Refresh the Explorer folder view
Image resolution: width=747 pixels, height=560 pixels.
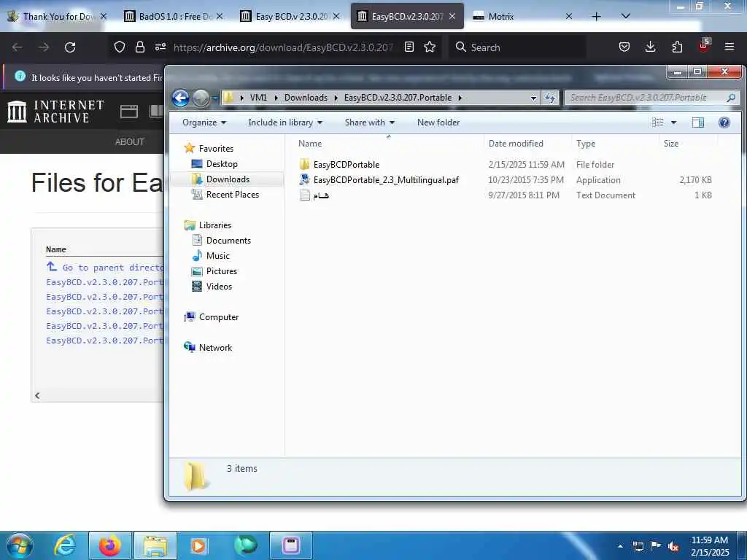550,98
